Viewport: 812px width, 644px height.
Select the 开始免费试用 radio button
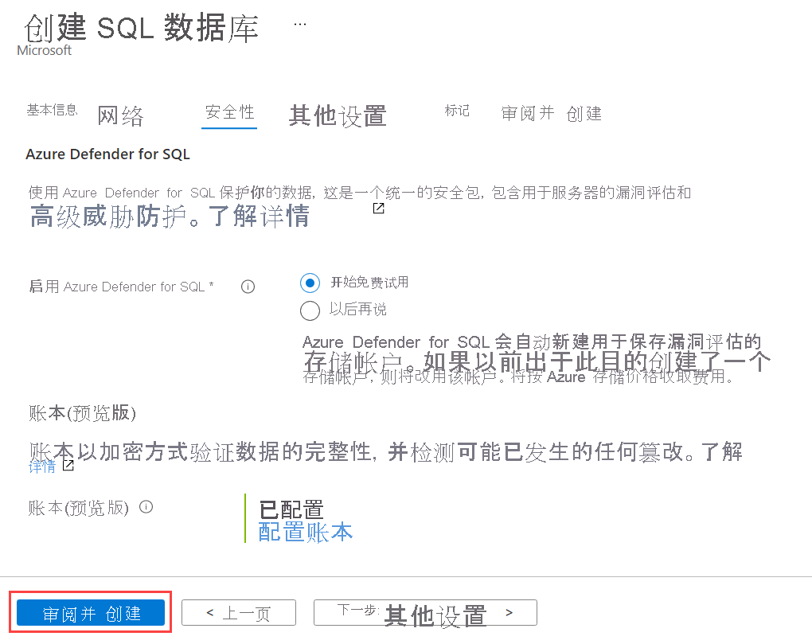click(310, 283)
